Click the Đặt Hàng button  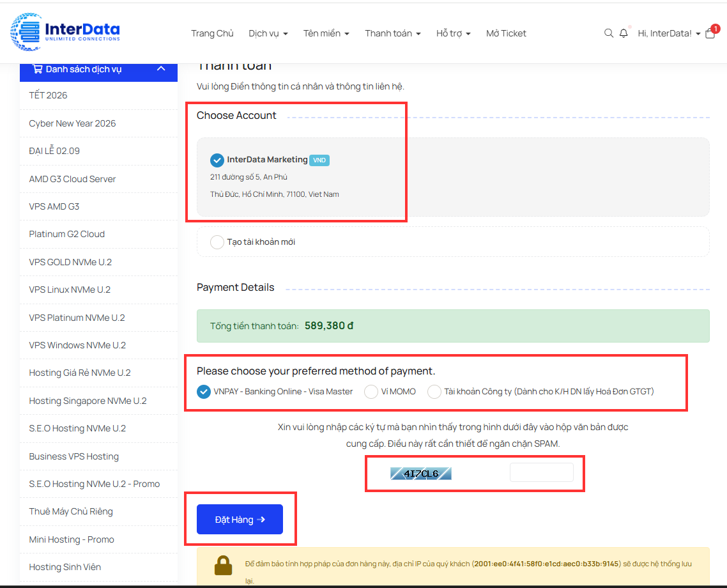240,520
